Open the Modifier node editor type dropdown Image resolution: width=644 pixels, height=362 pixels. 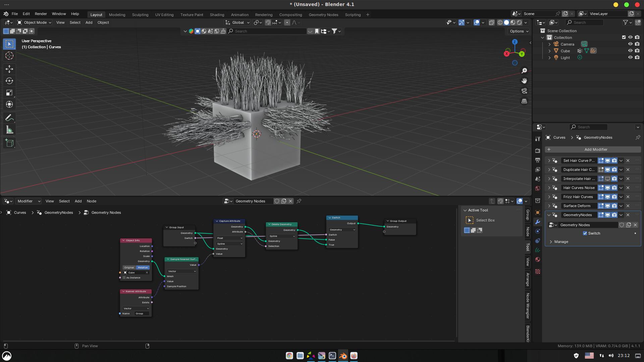click(x=29, y=201)
